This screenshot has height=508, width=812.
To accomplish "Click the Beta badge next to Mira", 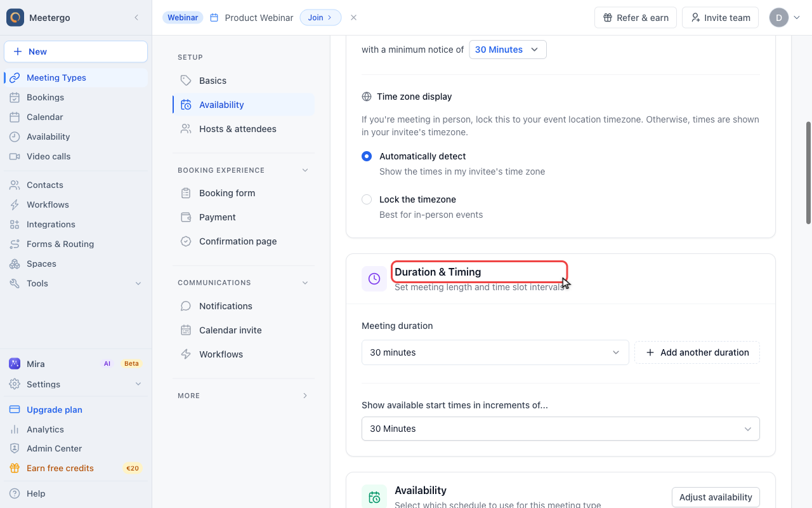I will pyautogui.click(x=131, y=364).
